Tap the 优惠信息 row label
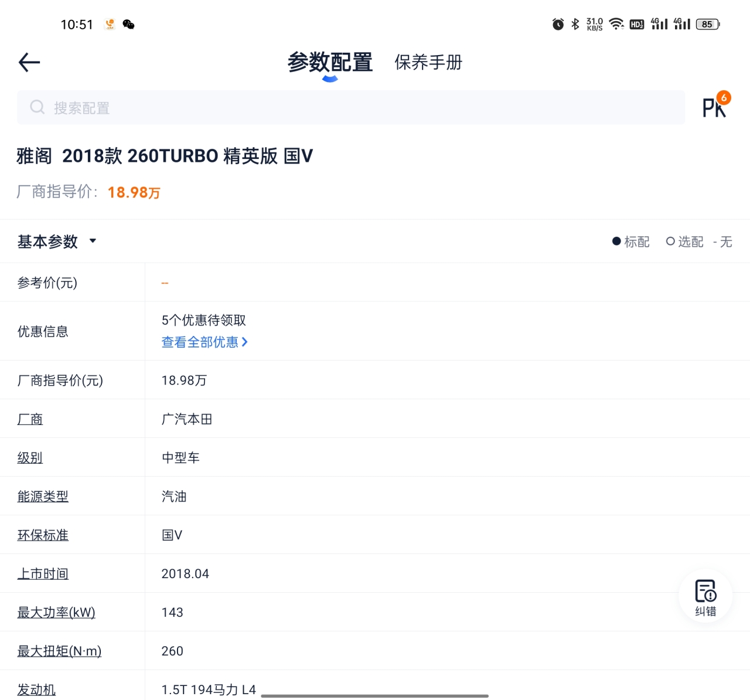The width and height of the screenshot is (750, 700). [43, 331]
